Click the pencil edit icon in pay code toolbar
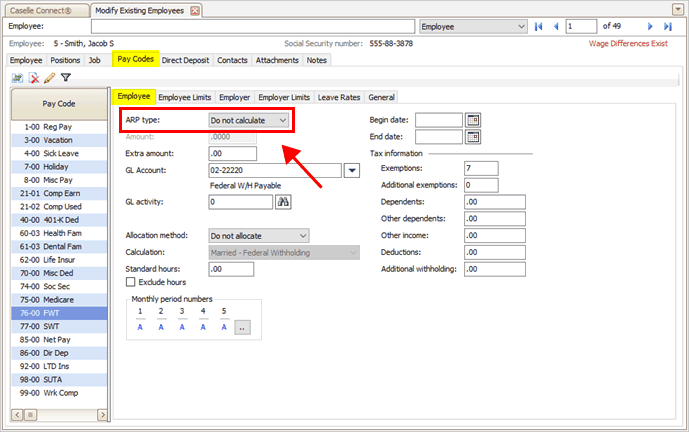 click(49, 77)
